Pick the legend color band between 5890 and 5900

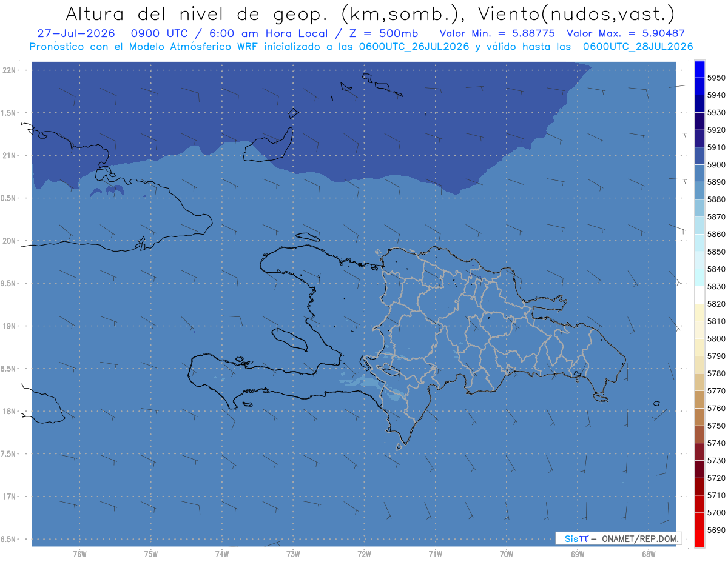699,173
